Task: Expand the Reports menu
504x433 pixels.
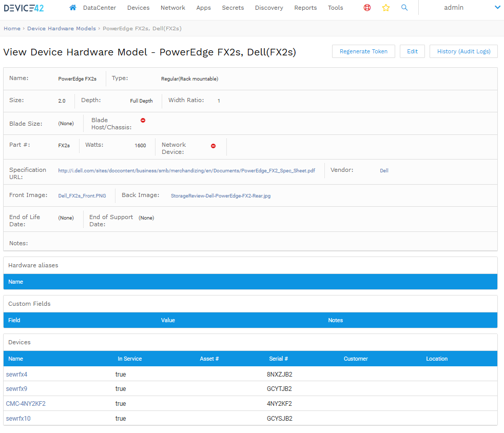Action: pyautogui.click(x=305, y=8)
